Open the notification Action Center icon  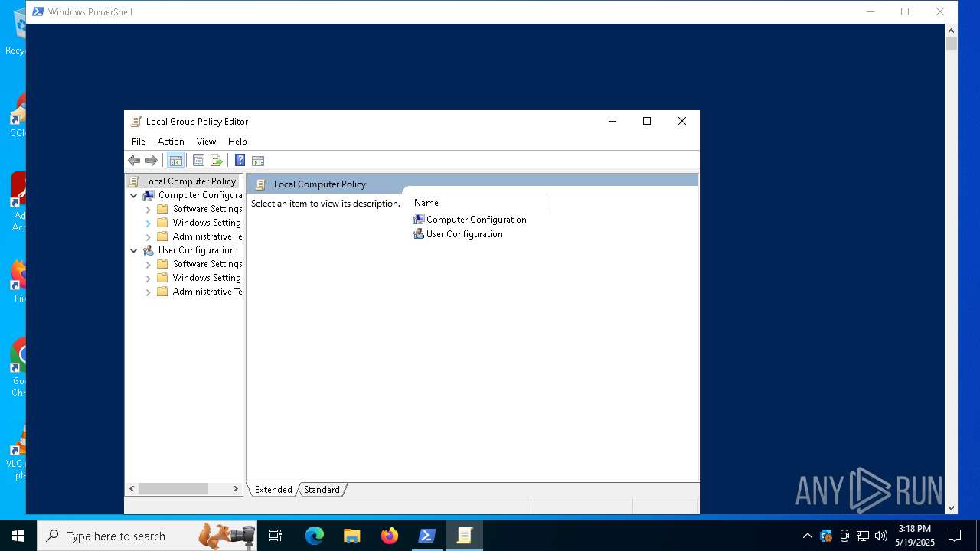(955, 536)
